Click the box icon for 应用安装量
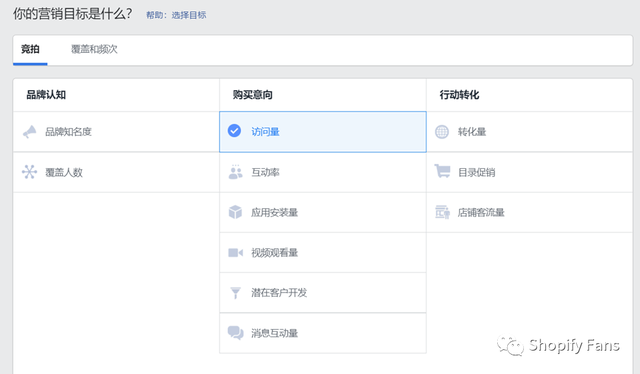640x374 pixels. (235, 212)
